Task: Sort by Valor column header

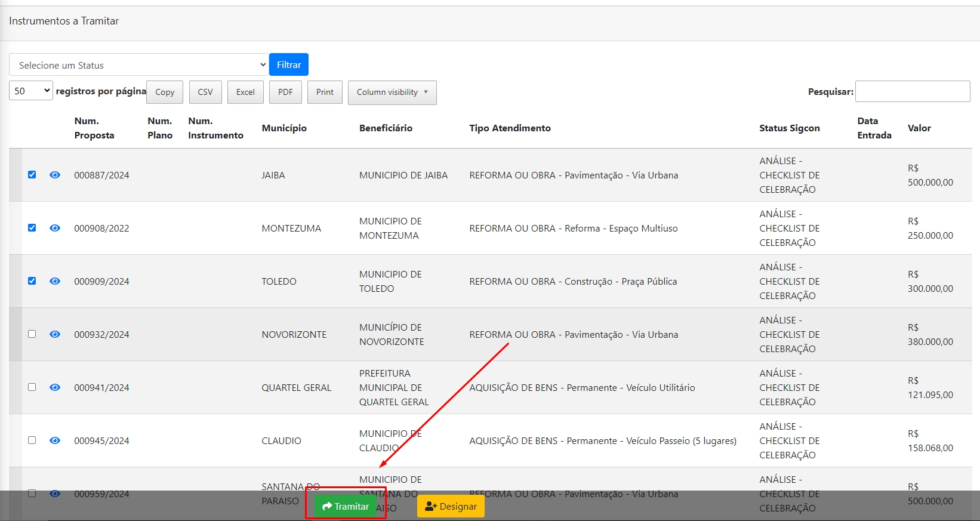Action: click(x=919, y=128)
